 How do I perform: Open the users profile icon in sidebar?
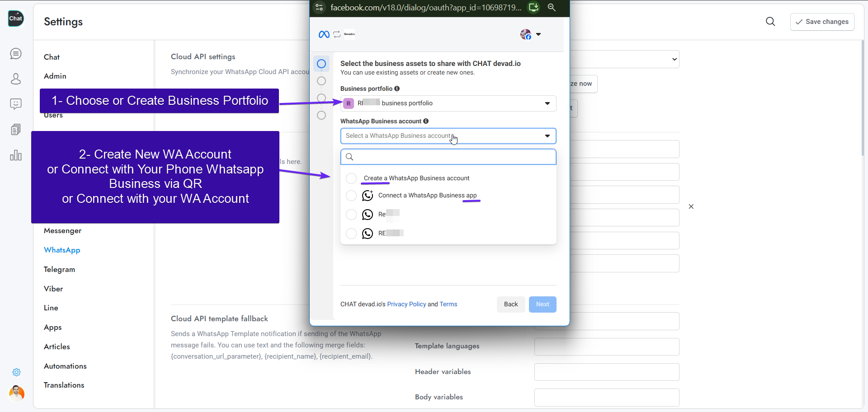pos(16,79)
